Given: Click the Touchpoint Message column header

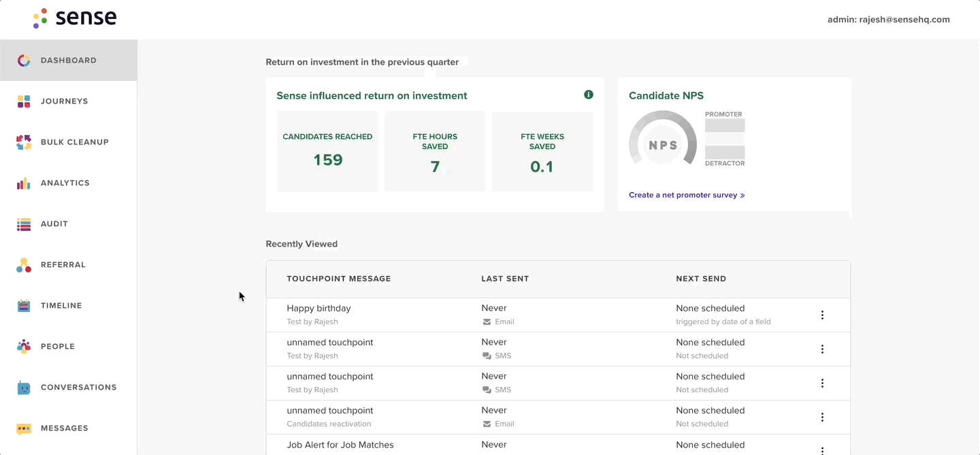Looking at the screenshot, I should click(x=339, y=279).
